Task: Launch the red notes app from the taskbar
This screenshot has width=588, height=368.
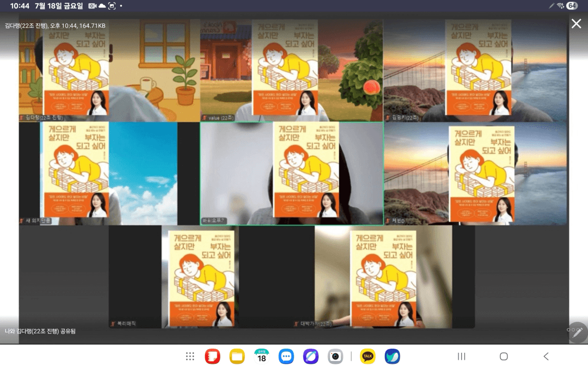Action: tap(212, 356)
